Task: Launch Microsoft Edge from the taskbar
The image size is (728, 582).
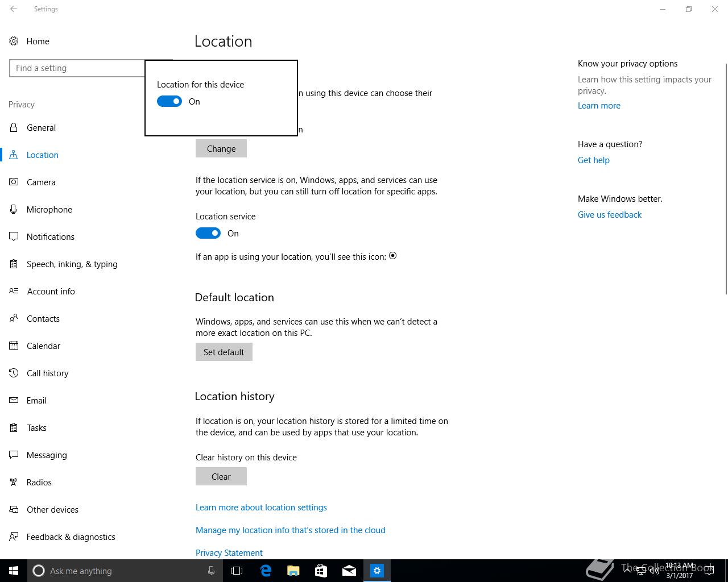Action: (x=266, y=571)
